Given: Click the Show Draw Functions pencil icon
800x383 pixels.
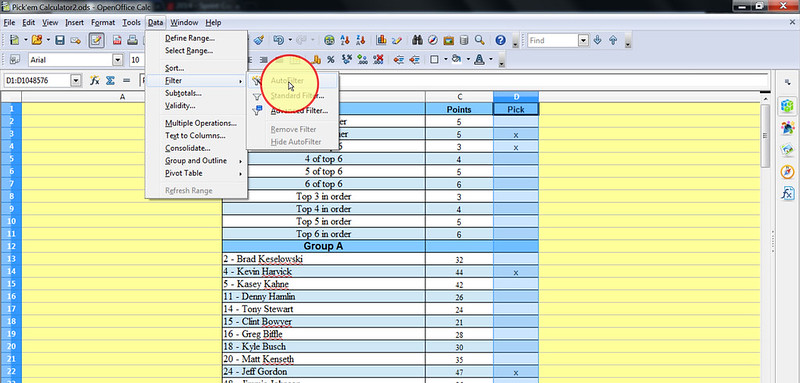Looking at the screenshot, I should (397, 40).
